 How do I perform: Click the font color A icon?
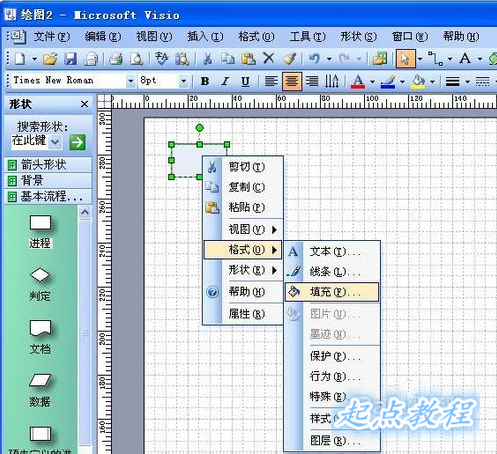click(358, 81)
